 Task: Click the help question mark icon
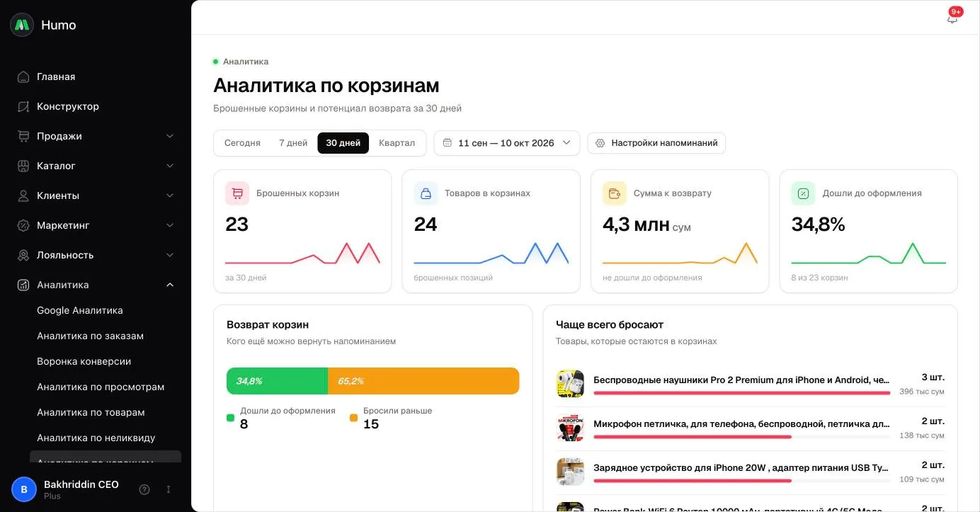(x=144, y=489)
